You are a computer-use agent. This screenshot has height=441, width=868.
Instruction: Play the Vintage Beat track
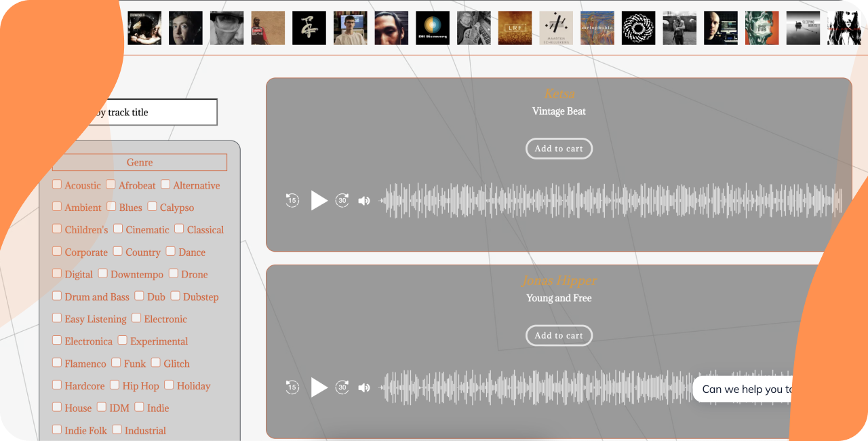click(319, 200)
